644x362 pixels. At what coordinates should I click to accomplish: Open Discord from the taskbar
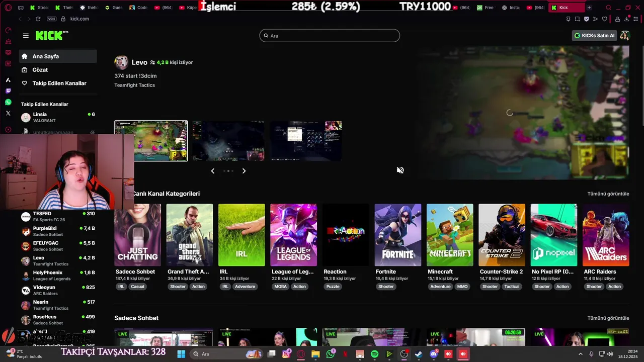coord(434,354)
